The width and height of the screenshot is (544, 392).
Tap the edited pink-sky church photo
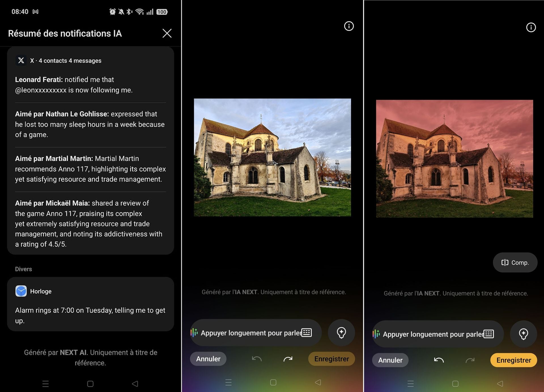(454, 159)
